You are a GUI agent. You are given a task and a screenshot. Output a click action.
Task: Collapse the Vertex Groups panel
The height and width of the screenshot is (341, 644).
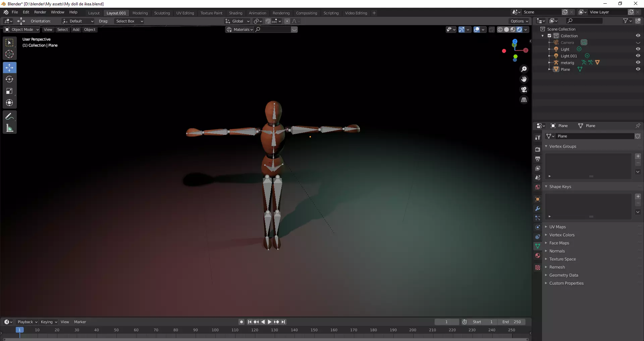click(x=562, y=147)
